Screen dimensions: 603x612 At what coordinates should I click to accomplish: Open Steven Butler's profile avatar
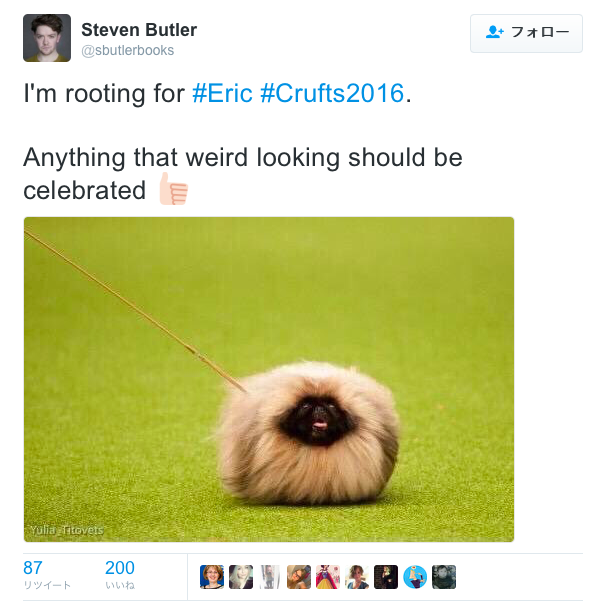point(47,38)
